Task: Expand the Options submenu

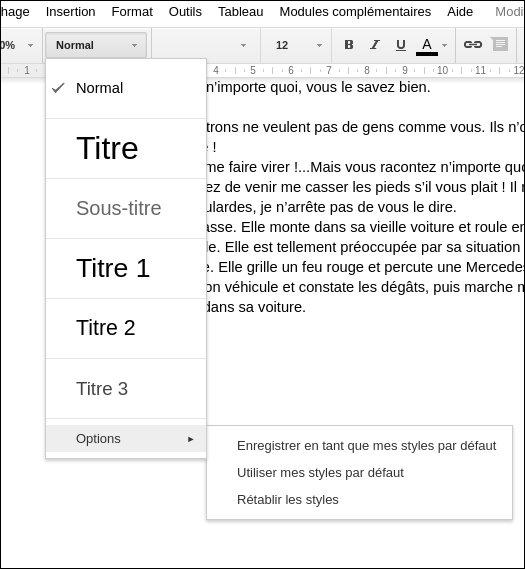Action: (126, 439)
